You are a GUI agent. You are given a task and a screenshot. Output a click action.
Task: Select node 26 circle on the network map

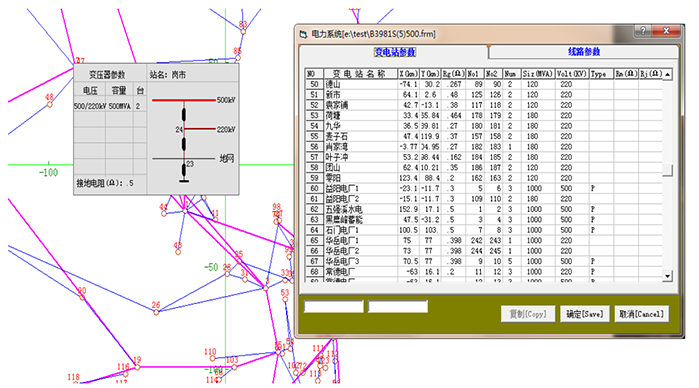(x=156, y=313)
